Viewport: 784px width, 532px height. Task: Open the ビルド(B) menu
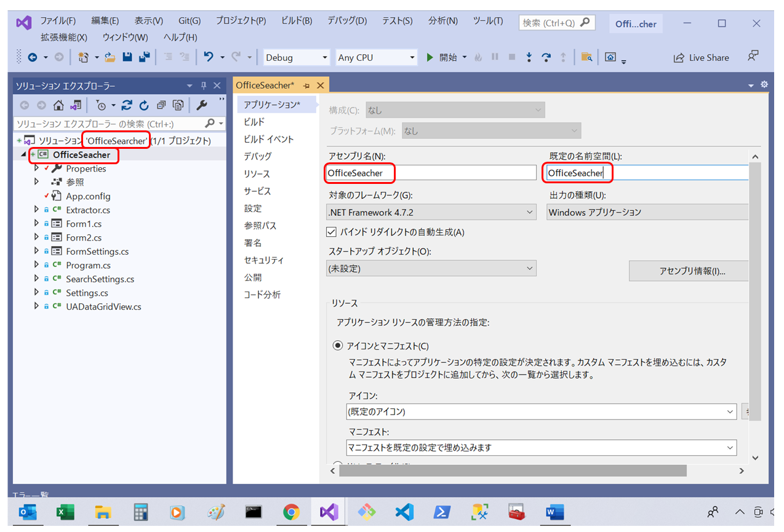point(297,21)
